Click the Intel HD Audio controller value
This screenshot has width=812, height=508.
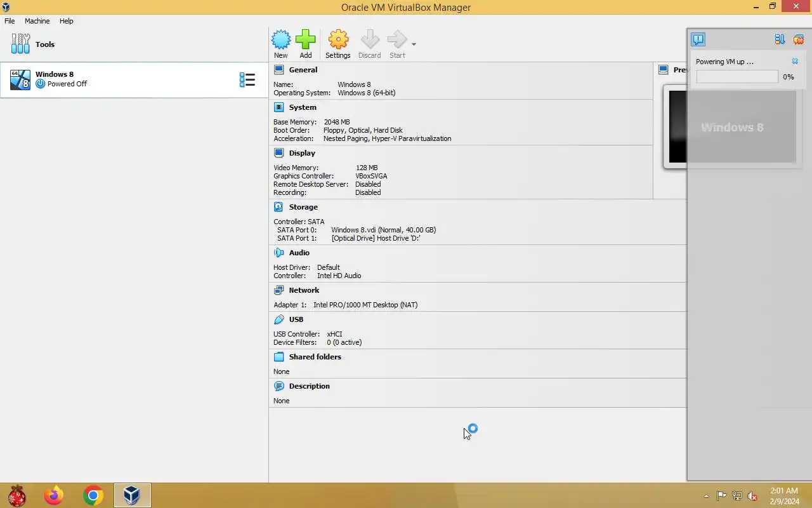click(x=339, y=276)
